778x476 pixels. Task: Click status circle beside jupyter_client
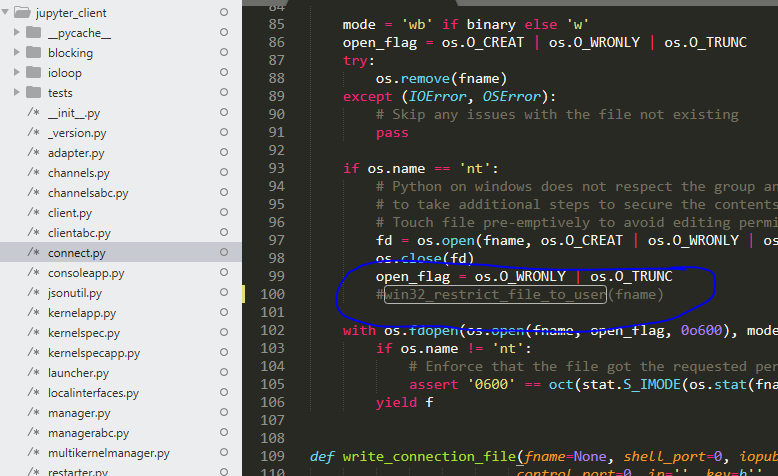224,12
